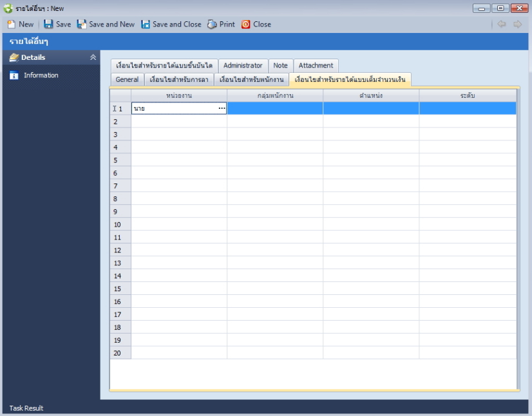Open the เงื่อนไขสำหรับการลา tab

coord(179,79)
